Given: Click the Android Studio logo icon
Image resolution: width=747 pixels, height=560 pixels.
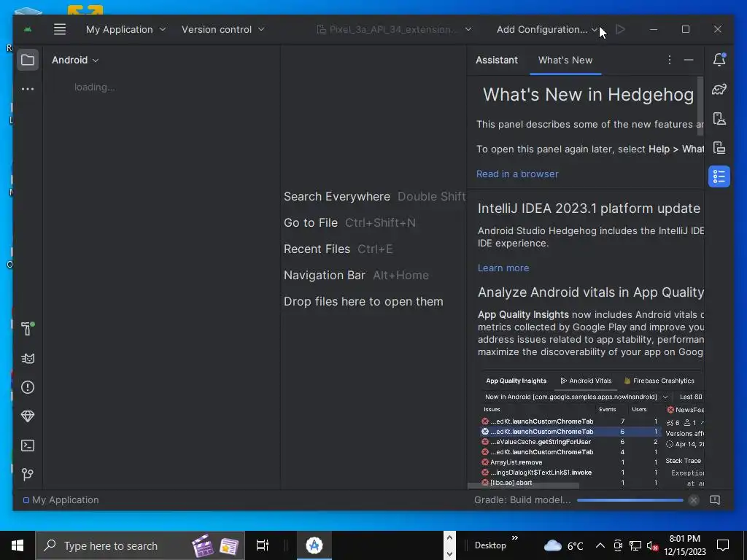Looking at the screenshot, I should pyautogui.click(x=28, y=29).
